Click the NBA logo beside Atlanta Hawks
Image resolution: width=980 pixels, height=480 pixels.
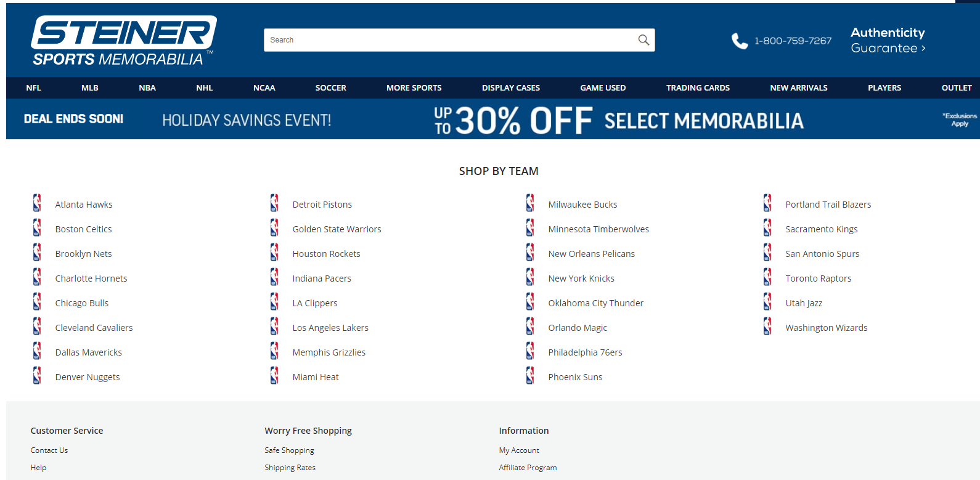click(37, 203)
